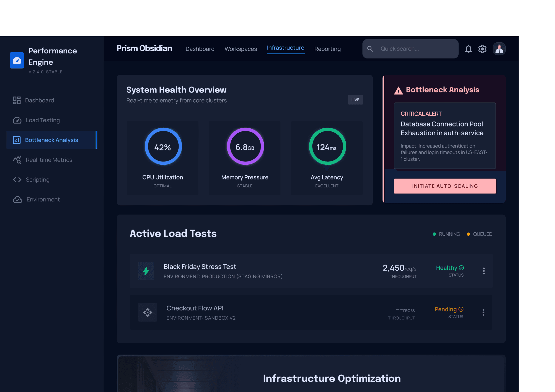Click the magnifier icon in the search bar
Screen dimensions: 555x392
click(370, 49)
